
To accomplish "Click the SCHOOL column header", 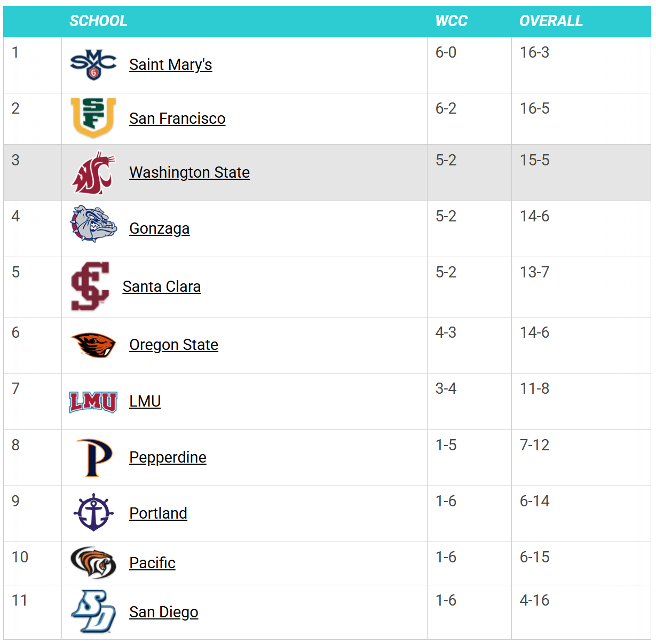I will coord(99,21).
